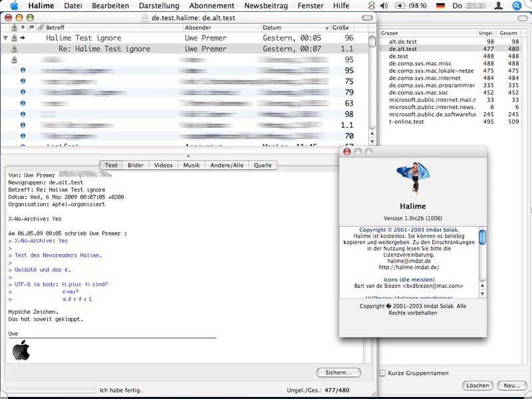532x399 pixels.
Task: Switch to the Bilder tab
Action: tap(136, 165)
